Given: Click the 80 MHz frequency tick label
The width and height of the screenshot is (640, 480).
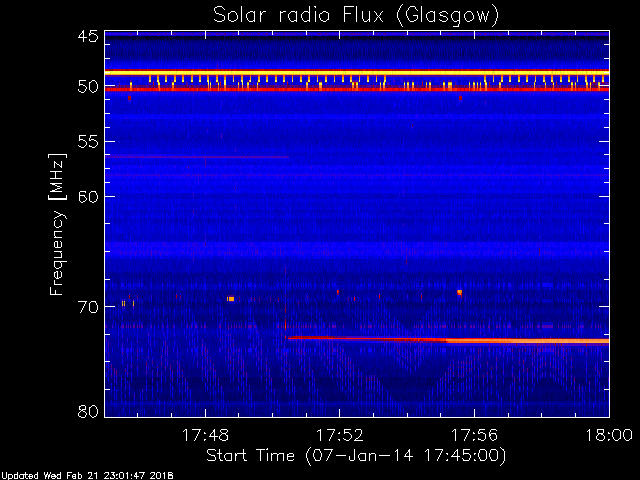Looking at the screenshot, I should [88, 411].
